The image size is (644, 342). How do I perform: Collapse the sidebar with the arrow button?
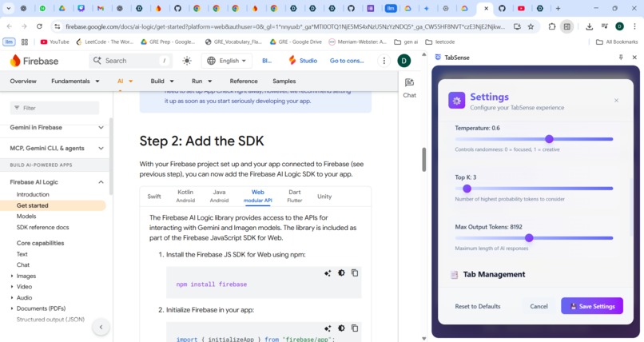[x=101, y=328]
